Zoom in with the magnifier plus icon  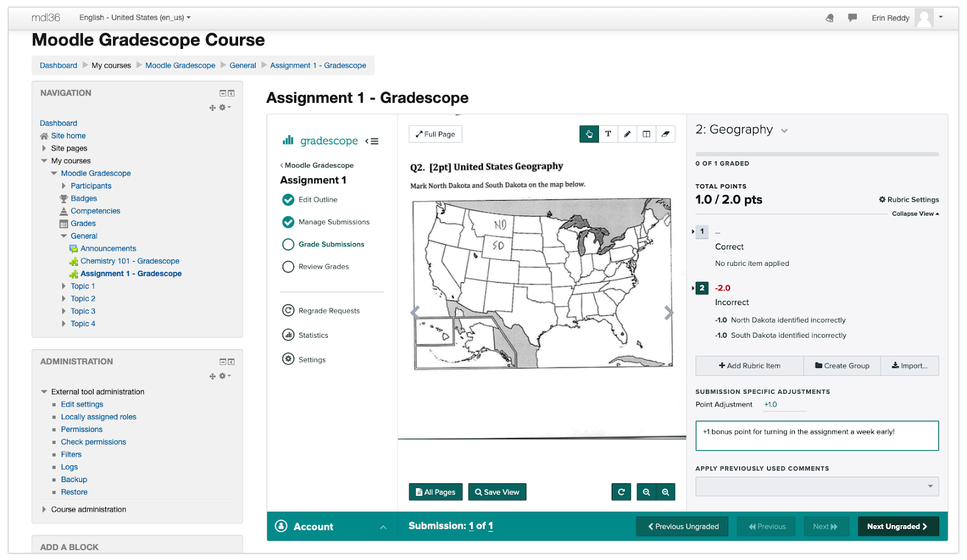coord(665,492)
